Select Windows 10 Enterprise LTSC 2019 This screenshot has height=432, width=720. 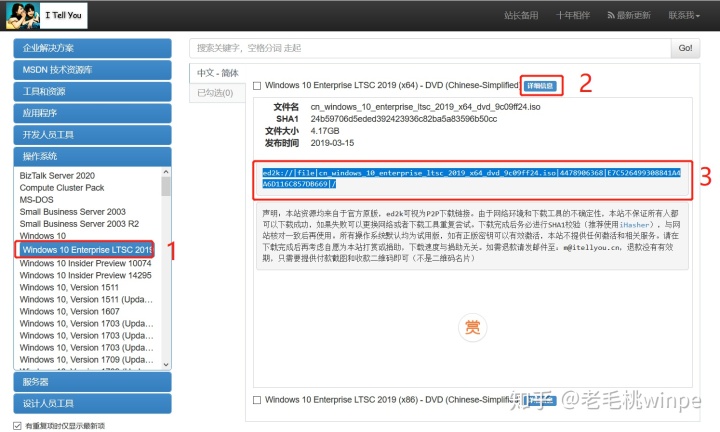84,250
